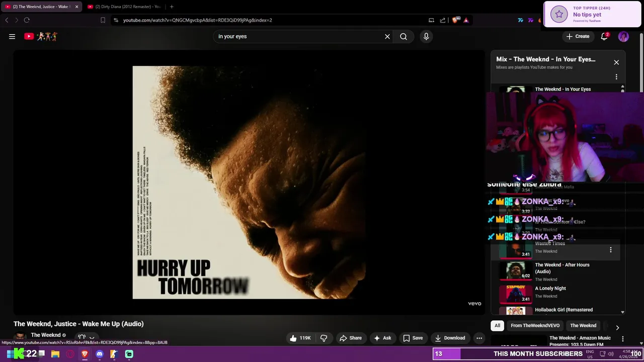Like the video (119K)
This screenshot has width=644, height=362.
point(300,338)
